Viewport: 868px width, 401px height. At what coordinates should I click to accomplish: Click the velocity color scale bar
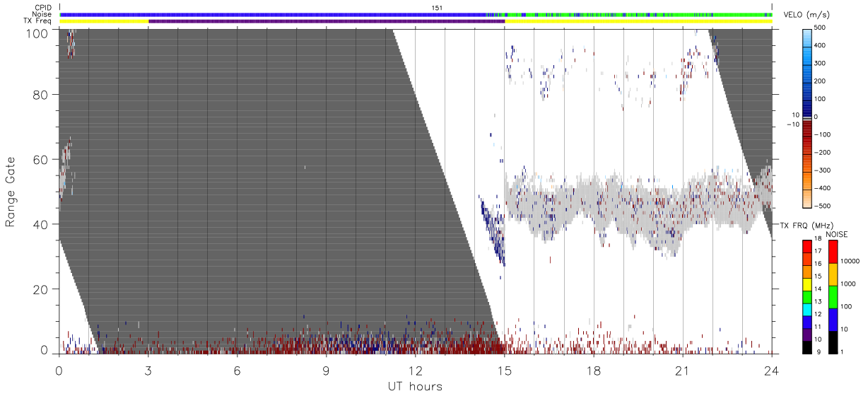809,117
